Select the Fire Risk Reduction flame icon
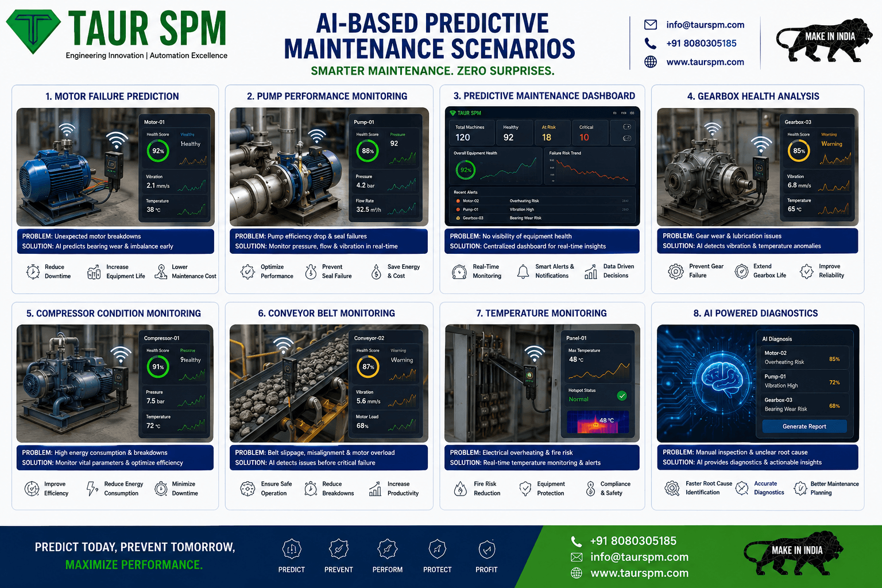882x588 pixels. click(461, 489)
